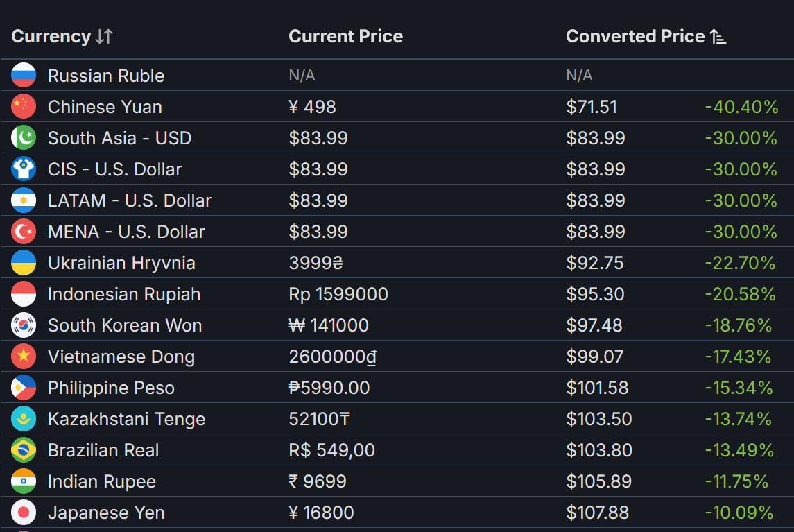Viewport: 794px width, 532px height.
Task: Click the CIS U.S. Dollar emblem icon
Action: [x=24, y=169]
